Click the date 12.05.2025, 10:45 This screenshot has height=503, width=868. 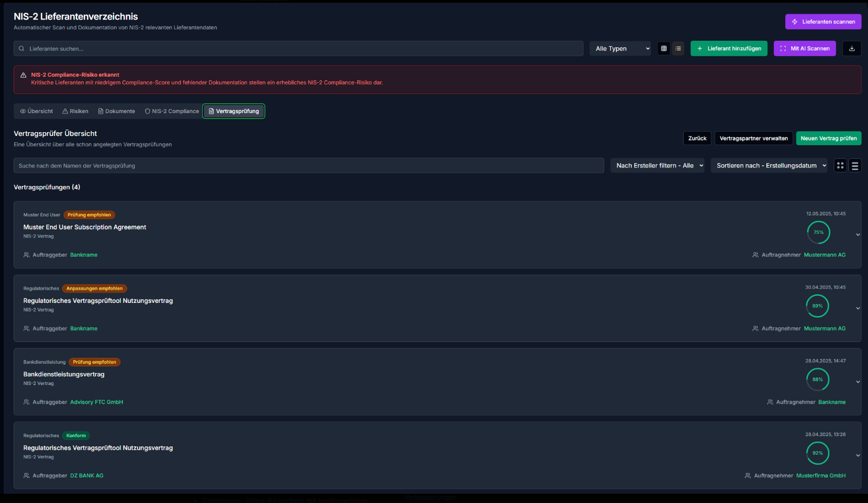[x=826, y=214]
